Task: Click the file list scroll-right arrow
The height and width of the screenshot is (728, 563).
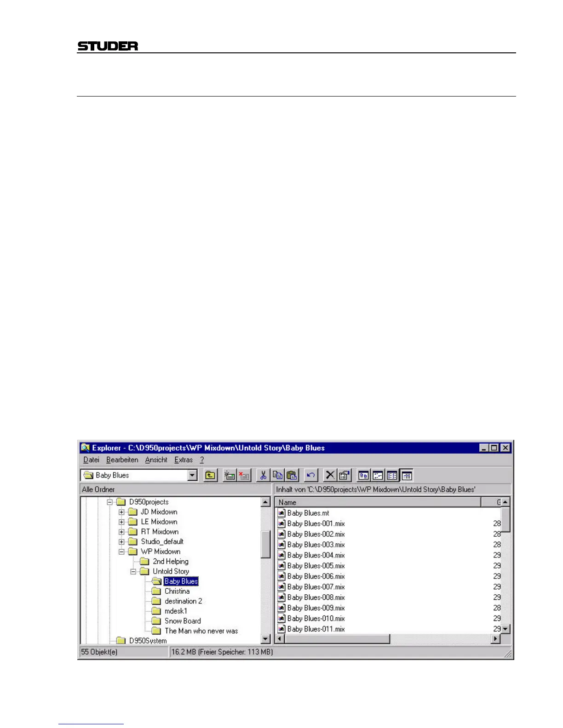Action: click(495, 639)
